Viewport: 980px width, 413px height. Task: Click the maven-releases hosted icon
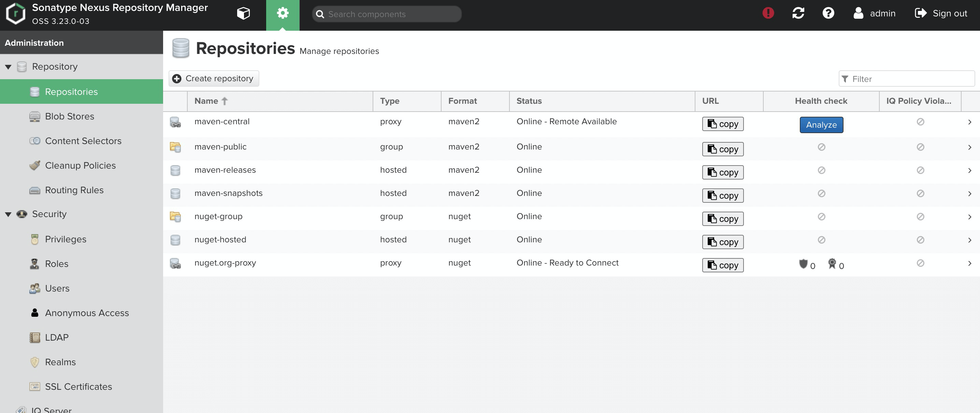175,170
